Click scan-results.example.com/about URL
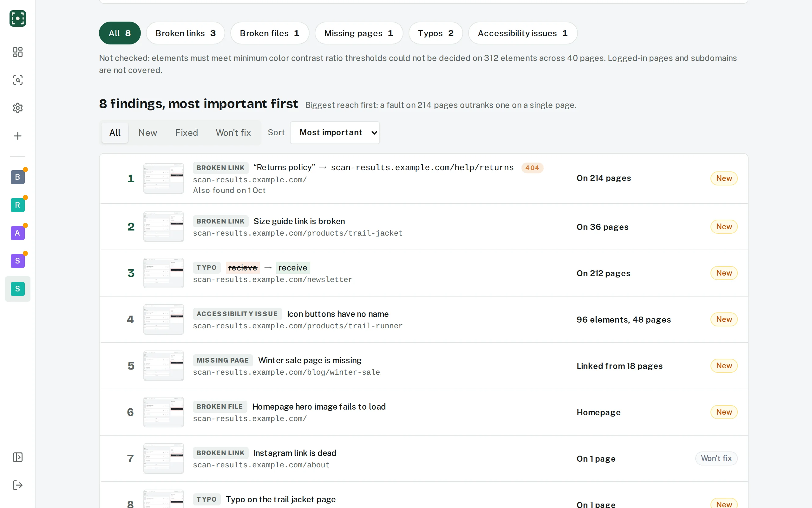Image resolution: width=812 pixels, height=508 pixels. (x=261, y=465)
